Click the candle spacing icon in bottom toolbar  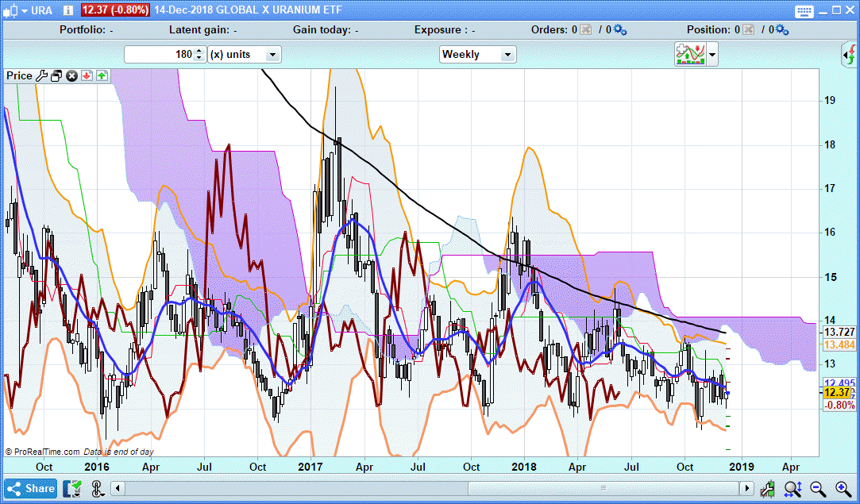tap(768, 489)
